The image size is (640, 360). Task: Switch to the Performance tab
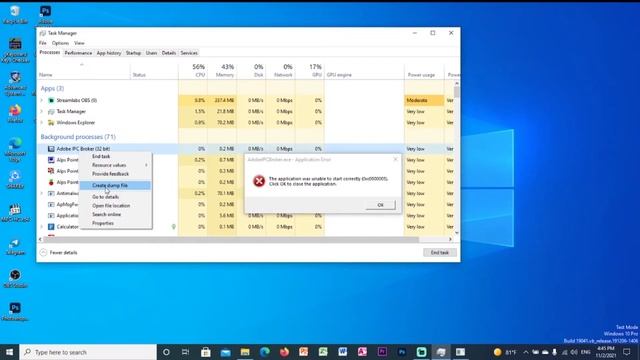pyautogui.click(x=78, y=53)
